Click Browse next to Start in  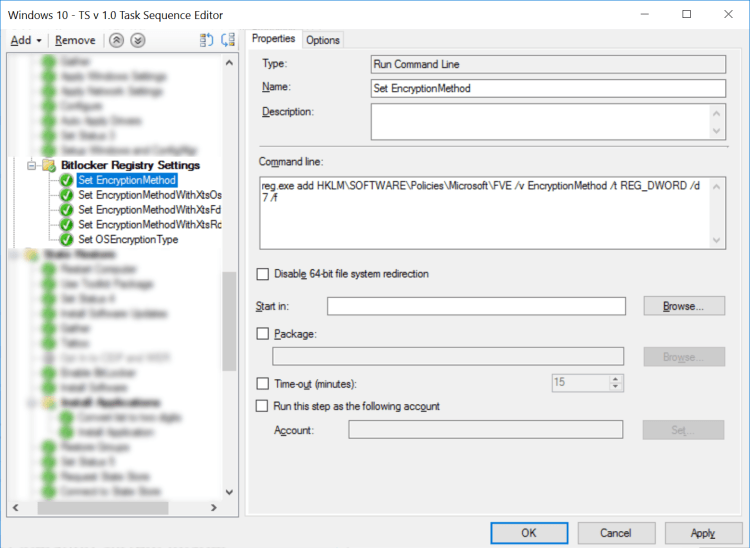tap(684, 306)
